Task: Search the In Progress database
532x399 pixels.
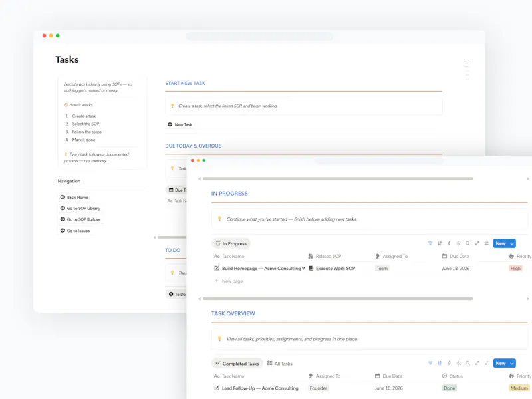Action: pos(467,243)
